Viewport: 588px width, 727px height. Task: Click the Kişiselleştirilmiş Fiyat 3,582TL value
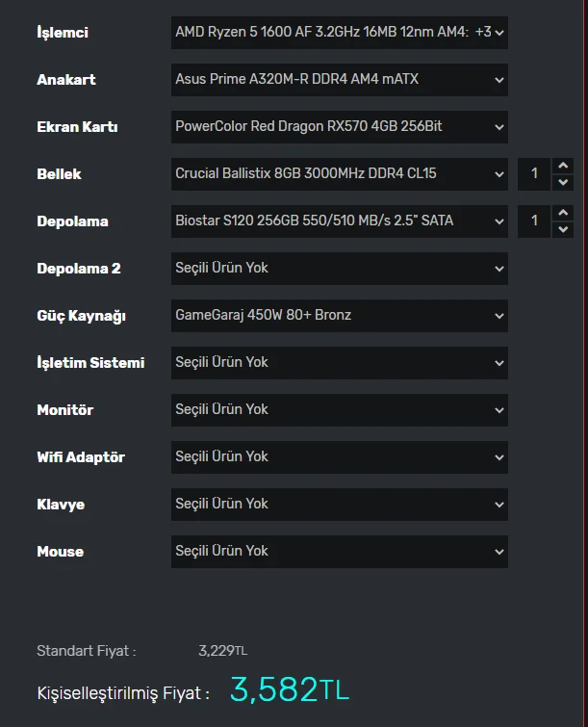coord(289,689)
